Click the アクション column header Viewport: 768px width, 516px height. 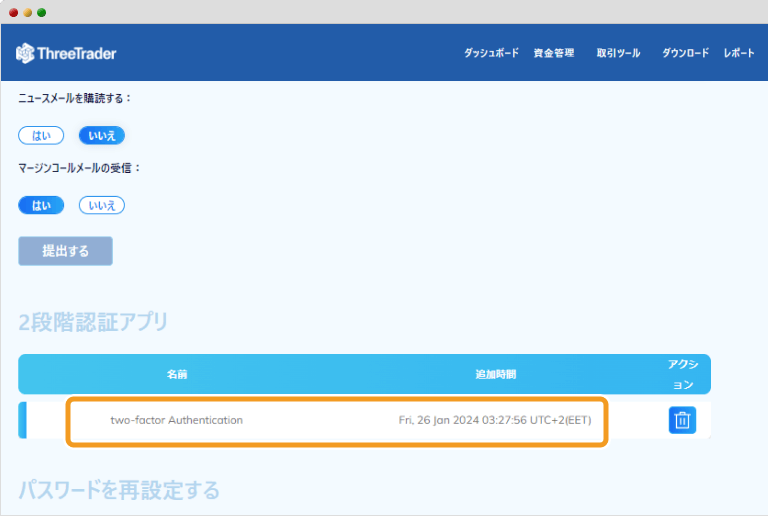pyautogui.click(x=683, y=375)
